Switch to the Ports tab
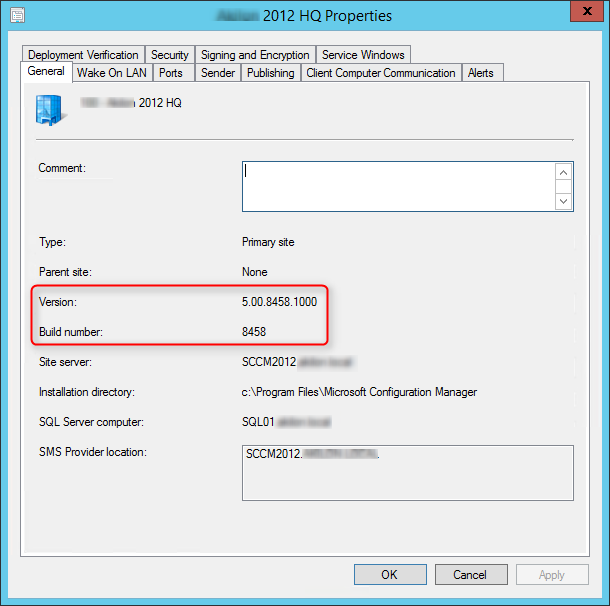Viewport: 610px width, 606px height. [x=174, y=73]
